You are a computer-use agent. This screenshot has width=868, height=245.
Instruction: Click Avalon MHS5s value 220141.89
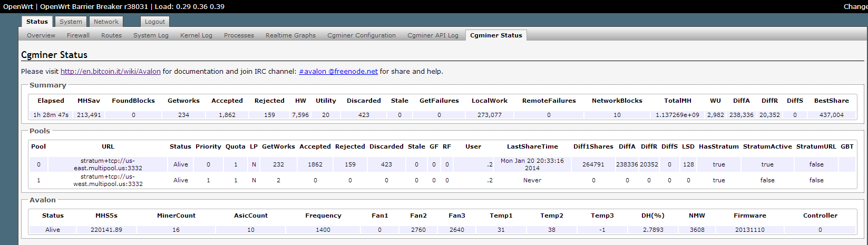click(105, 230)
